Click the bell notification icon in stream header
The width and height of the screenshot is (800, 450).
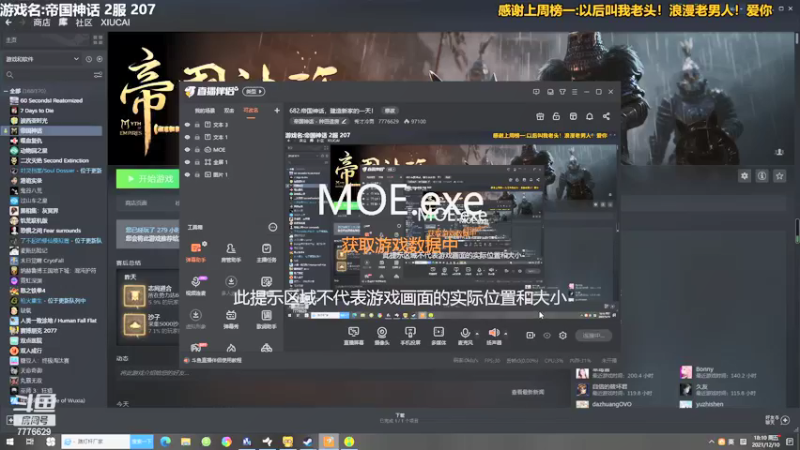(589, 116)
